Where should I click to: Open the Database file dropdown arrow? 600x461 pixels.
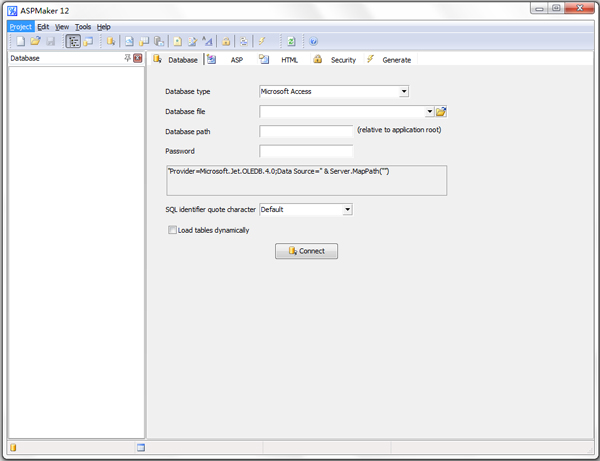point(429,112)
